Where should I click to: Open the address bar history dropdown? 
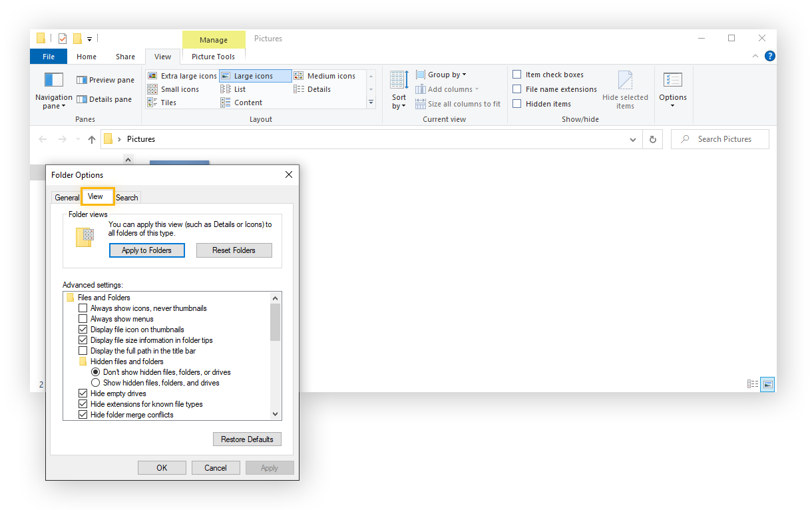point(632,139)
